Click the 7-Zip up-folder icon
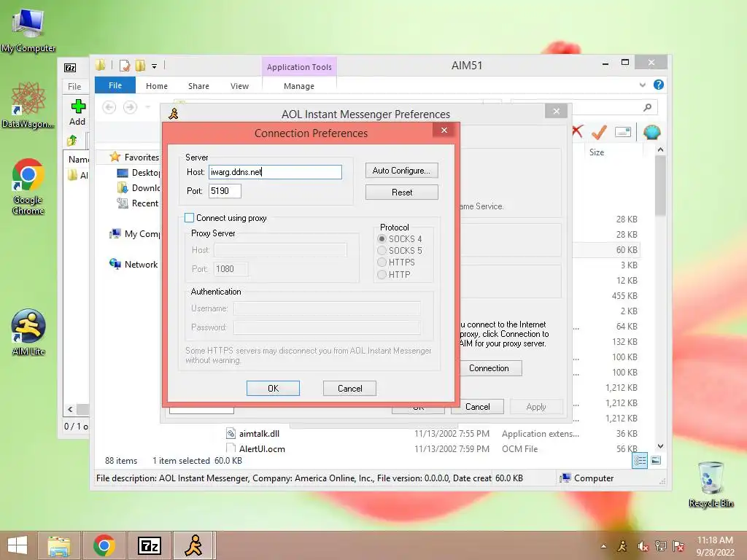 [72, 141]
